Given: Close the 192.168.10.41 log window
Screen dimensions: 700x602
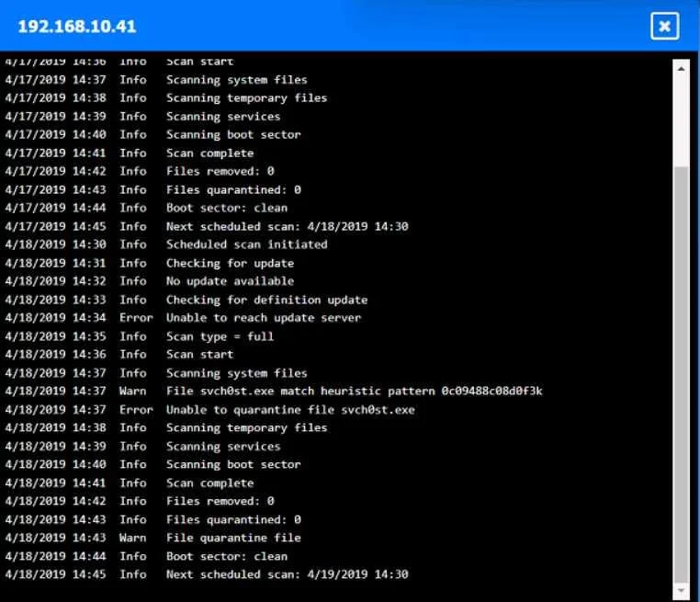Looking at the screenshot, I should click(x=664, y=27).
